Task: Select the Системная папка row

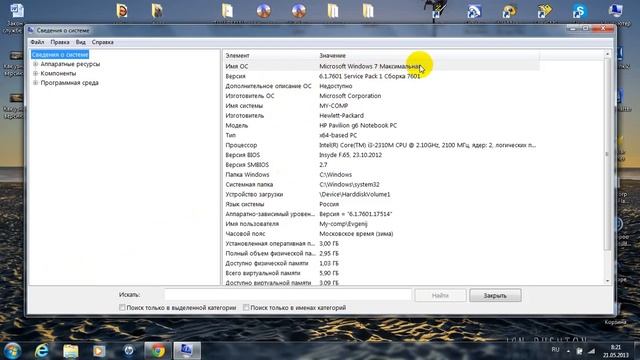Action: (381, 184)
